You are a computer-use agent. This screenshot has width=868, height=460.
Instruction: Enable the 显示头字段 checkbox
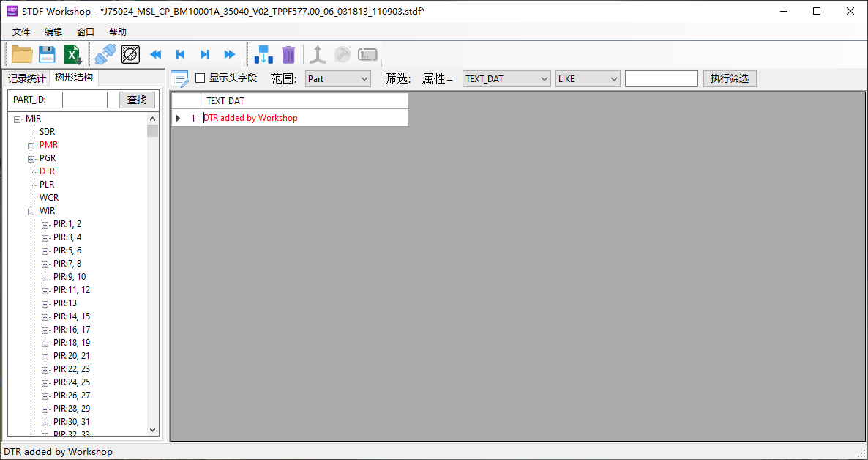click(x=201, y=78)
